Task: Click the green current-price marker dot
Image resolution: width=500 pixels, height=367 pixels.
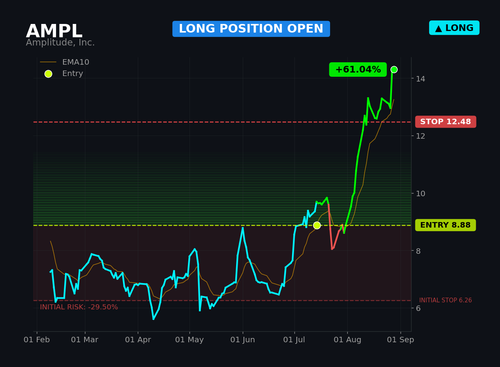Action: 394,69
